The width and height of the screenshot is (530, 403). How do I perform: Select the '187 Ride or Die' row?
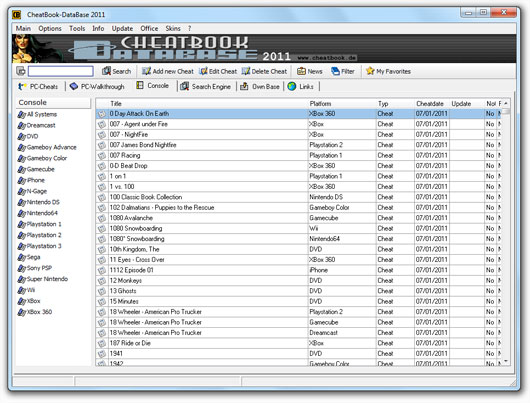(x=299, y=343)
